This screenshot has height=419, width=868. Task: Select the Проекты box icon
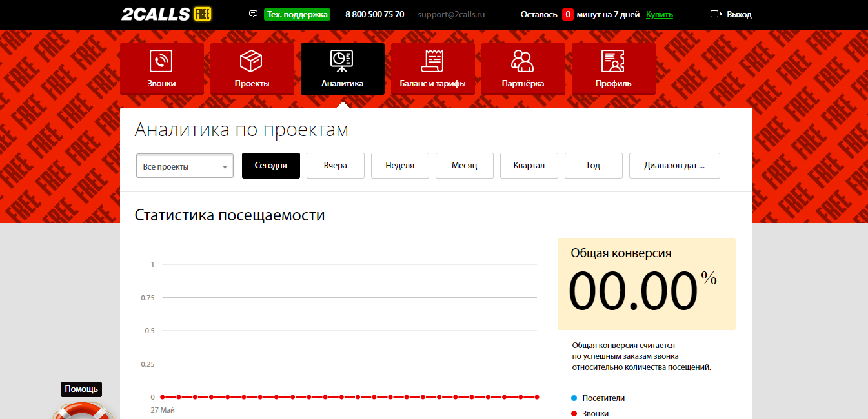click(252, 61)
